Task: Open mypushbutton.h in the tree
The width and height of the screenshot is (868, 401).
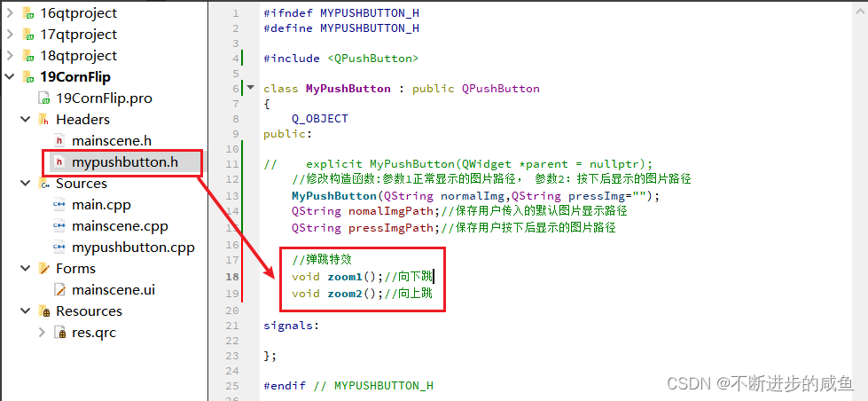Action: (x=125, y=162)
